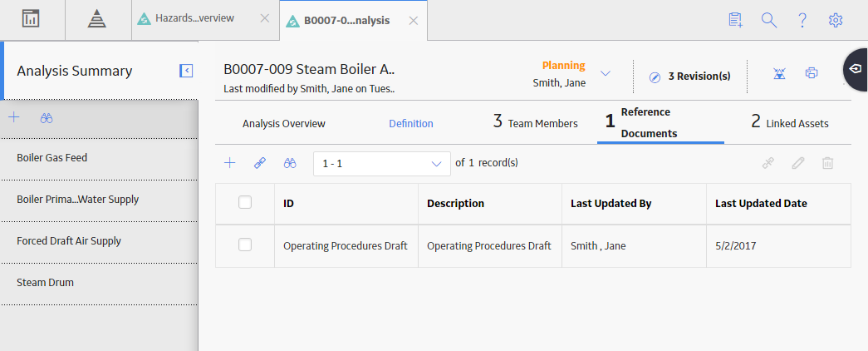Collapse the Analysis Summary pane

186,71
